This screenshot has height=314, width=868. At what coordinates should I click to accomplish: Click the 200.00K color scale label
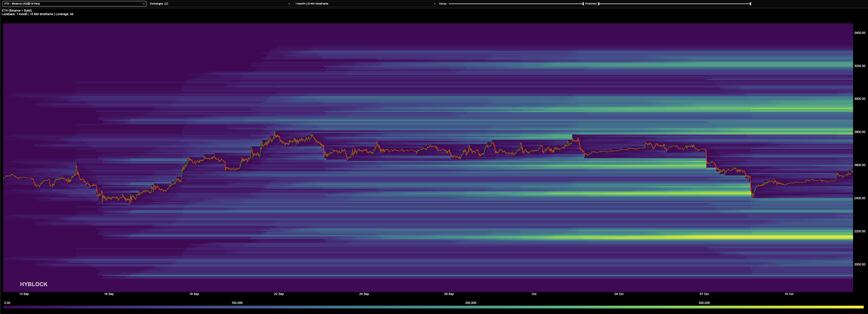(x=471, y=303)
